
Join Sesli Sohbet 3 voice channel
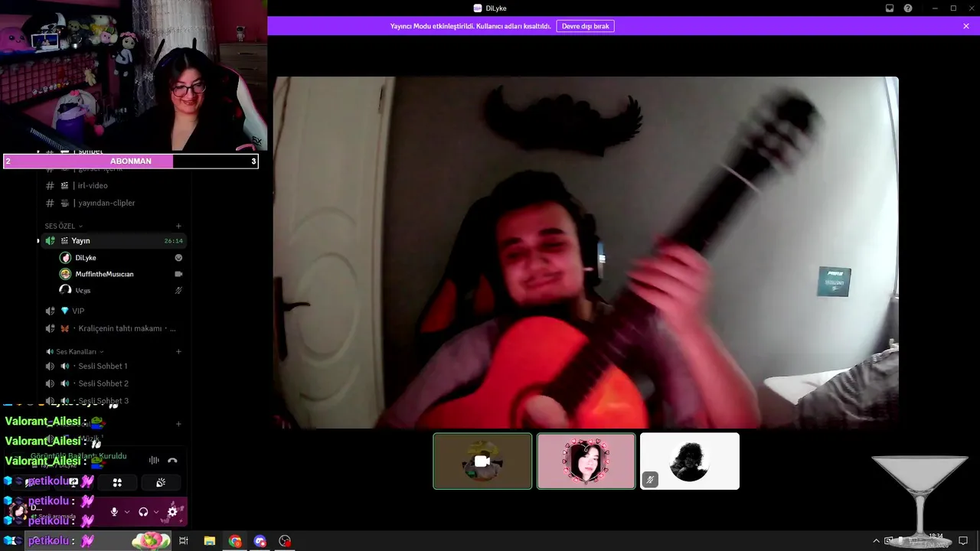point(113,401)
